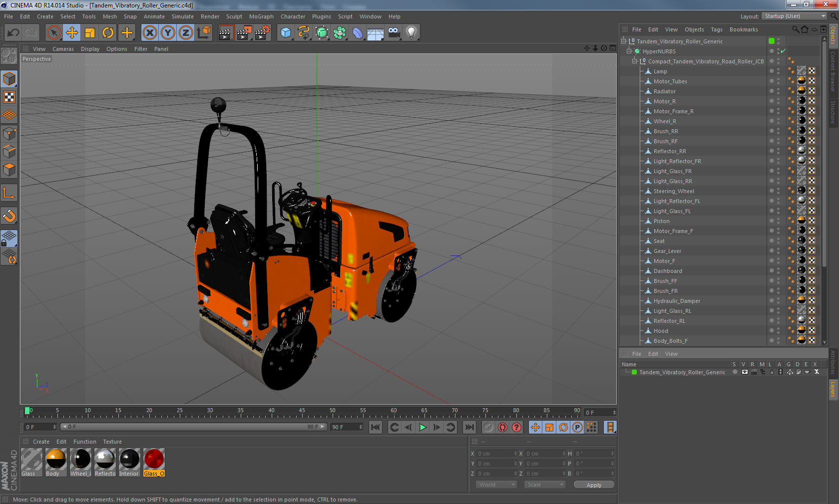Add a floor environment object
Screen dimensions: 839x504
pyautogui.click(x=376, y=33)
